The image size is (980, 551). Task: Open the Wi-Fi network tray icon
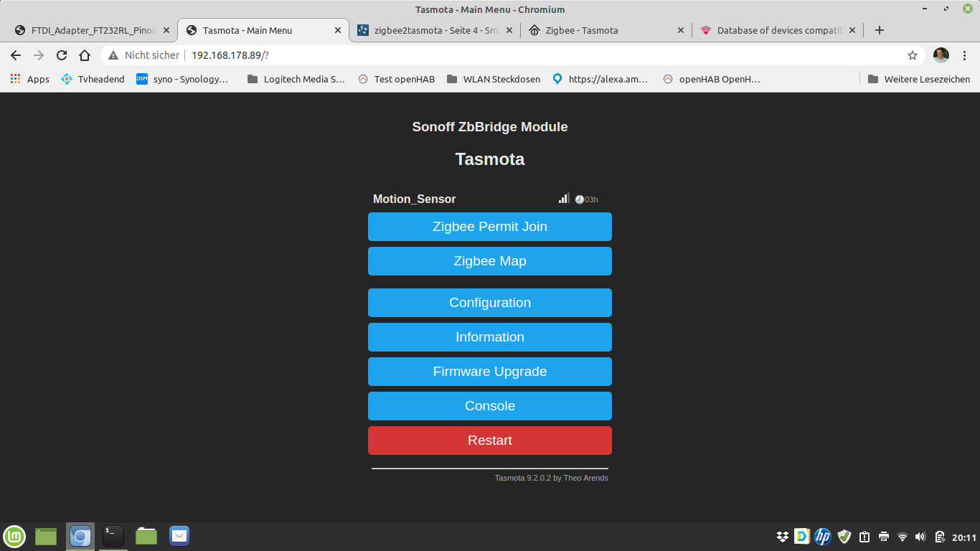click(x=903, y=537)
